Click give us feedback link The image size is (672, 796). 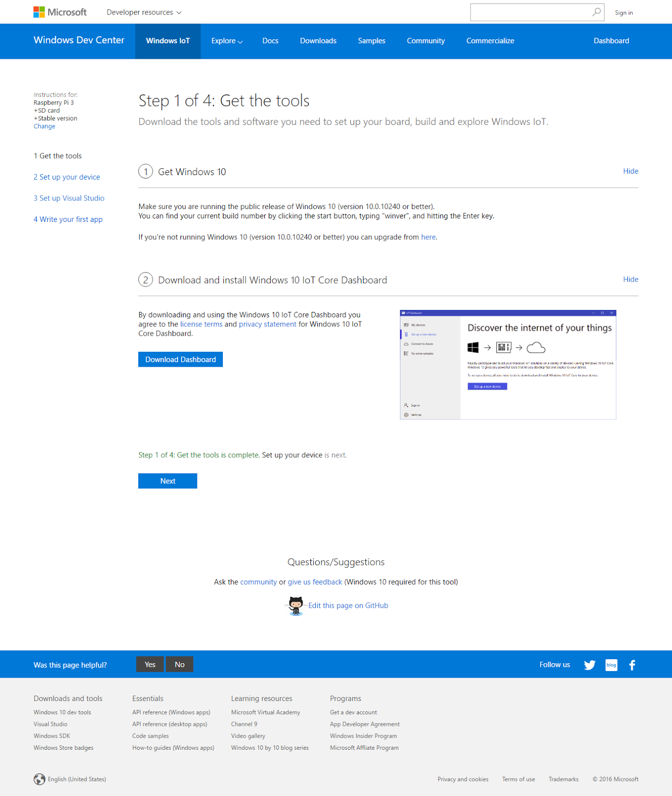[315, 582]
